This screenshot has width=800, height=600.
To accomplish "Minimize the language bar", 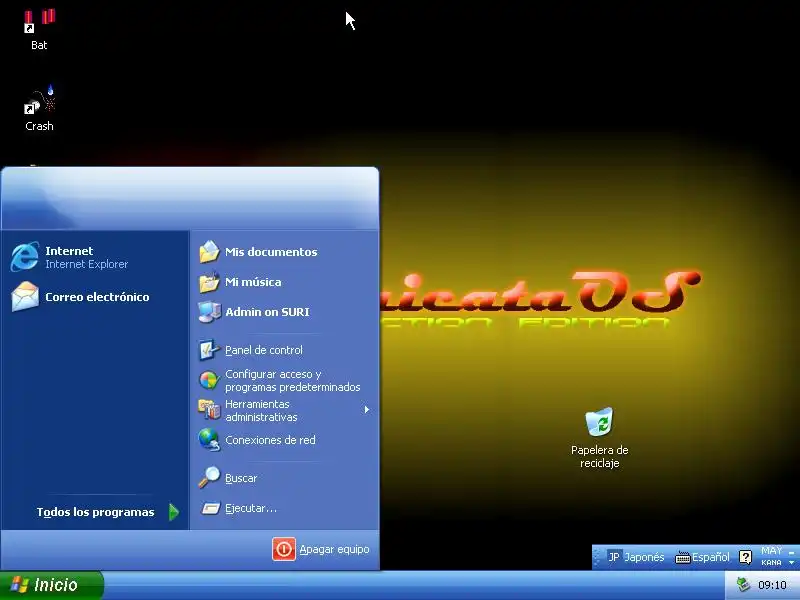I will 791,552.
